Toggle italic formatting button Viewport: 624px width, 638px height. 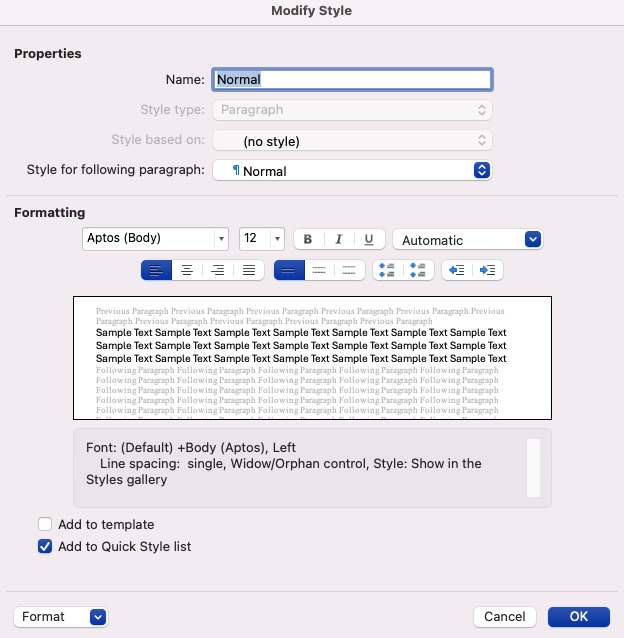[x=338, y=239]
